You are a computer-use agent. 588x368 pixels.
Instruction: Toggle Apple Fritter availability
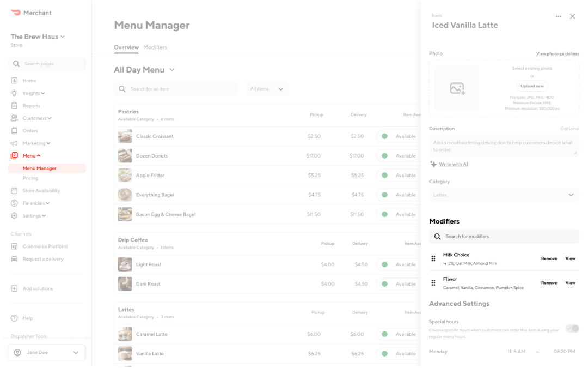click(399, 176)
